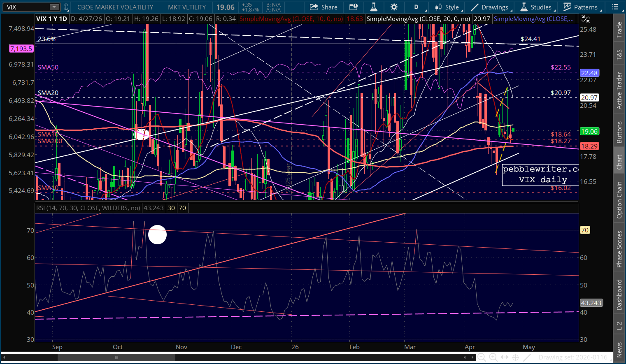Select the trendline drawing tool icon

pos(527,357)
